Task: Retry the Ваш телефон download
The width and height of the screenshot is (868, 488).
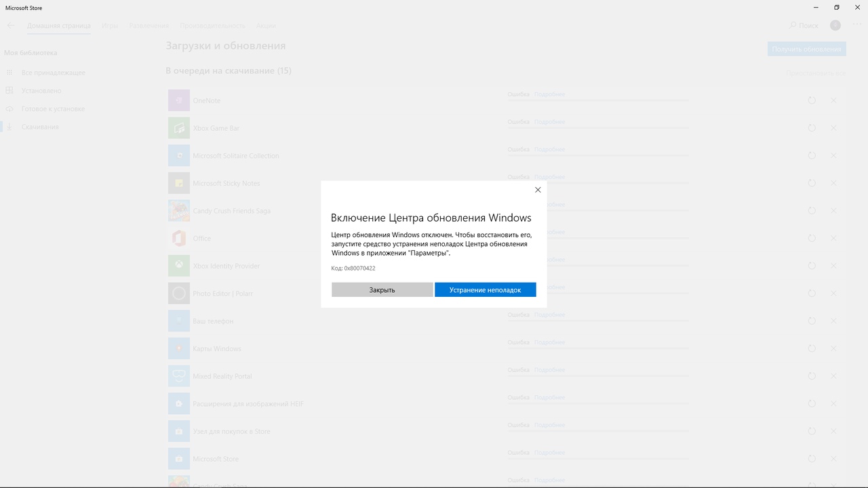Action: [812, 321]
